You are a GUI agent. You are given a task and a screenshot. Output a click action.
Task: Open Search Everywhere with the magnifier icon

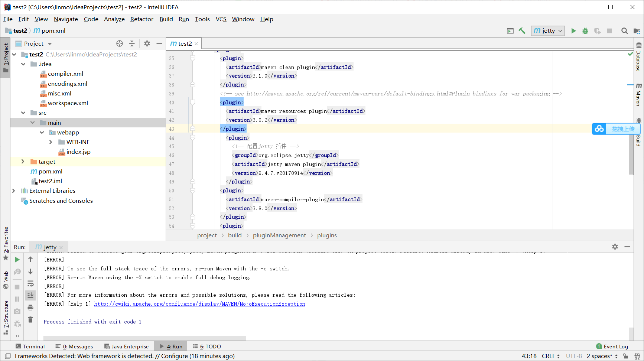point(624,31)
